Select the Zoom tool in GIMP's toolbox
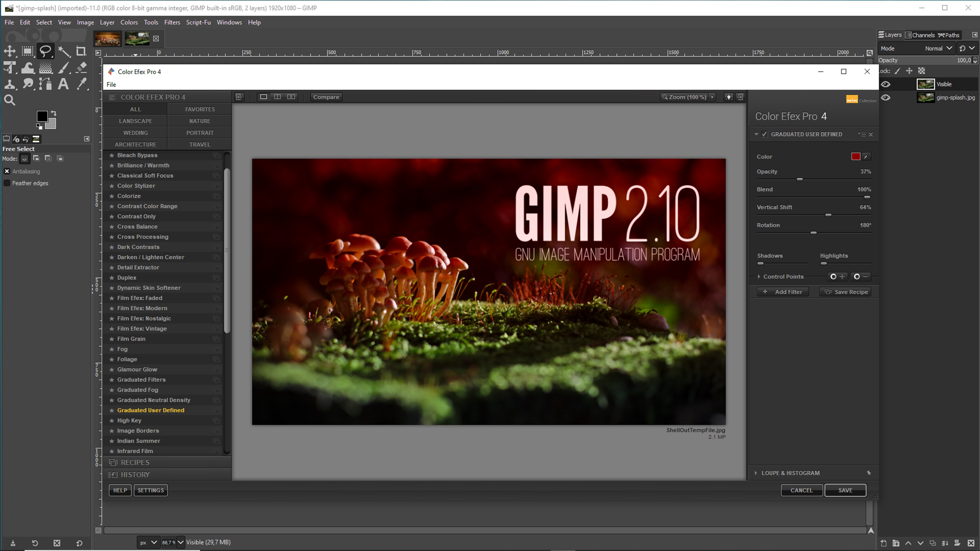Screen dimensions: 980x551 point(9,100)
